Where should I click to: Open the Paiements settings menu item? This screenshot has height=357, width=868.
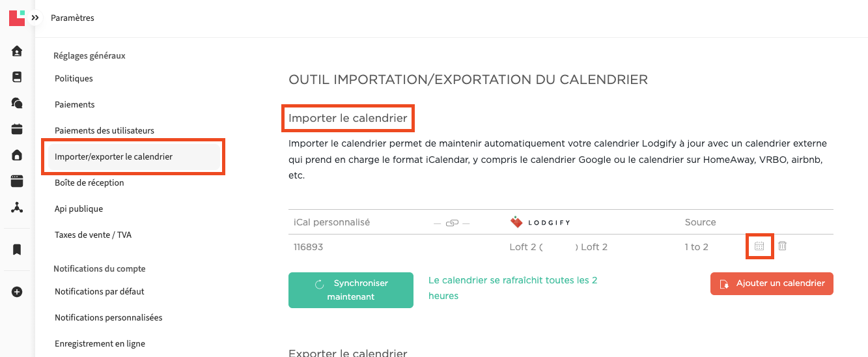74,104
